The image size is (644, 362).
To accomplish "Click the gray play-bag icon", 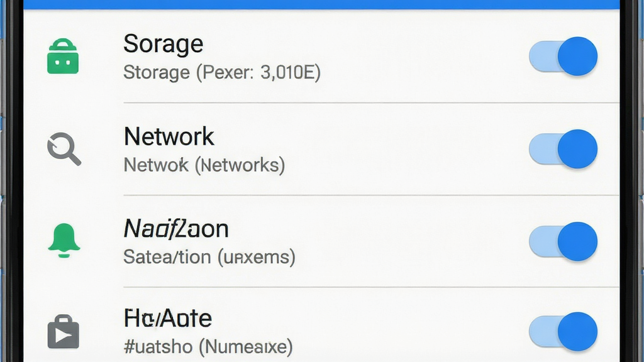I will pos(64,332).
